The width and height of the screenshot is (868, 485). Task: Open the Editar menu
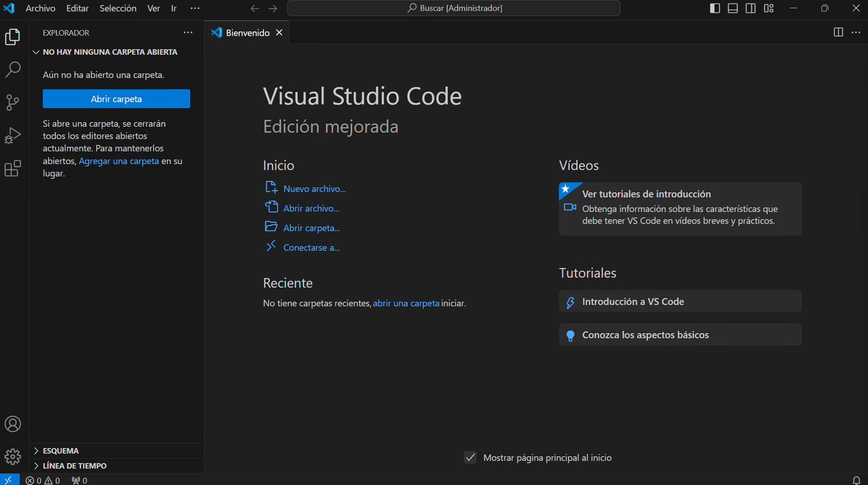point(77,8)
